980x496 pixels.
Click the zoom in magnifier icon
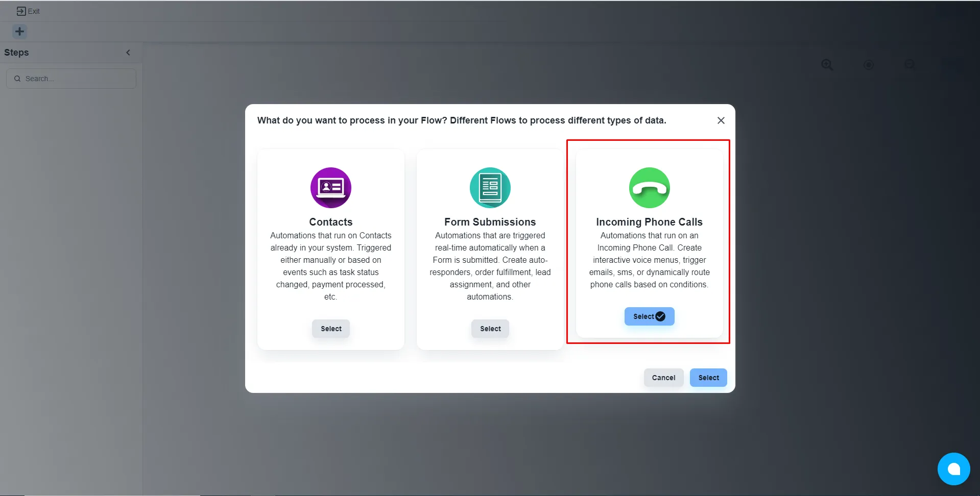tap(827, 65)
